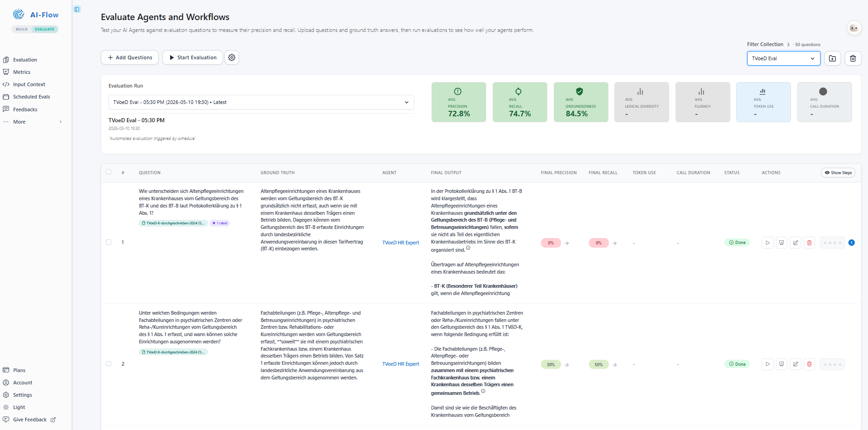Open the TVoeD-K document tag in question 2
Image resolution: width=868 pixels, height=430 pixels.
coord(173,352)
